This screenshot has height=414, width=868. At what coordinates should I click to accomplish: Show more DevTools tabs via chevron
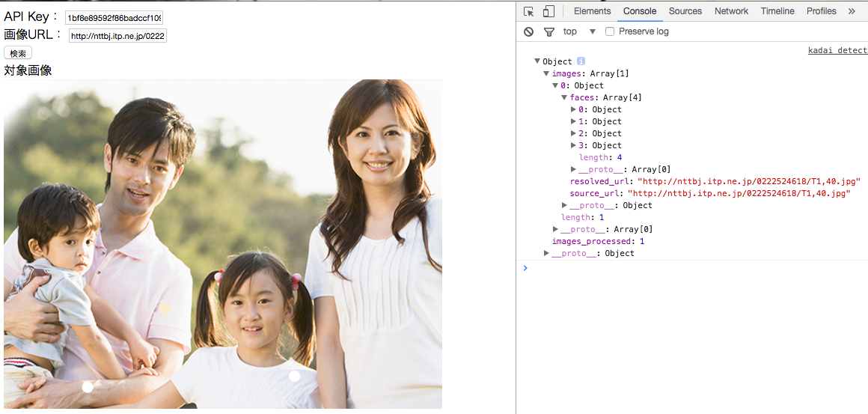pos(852,11)
